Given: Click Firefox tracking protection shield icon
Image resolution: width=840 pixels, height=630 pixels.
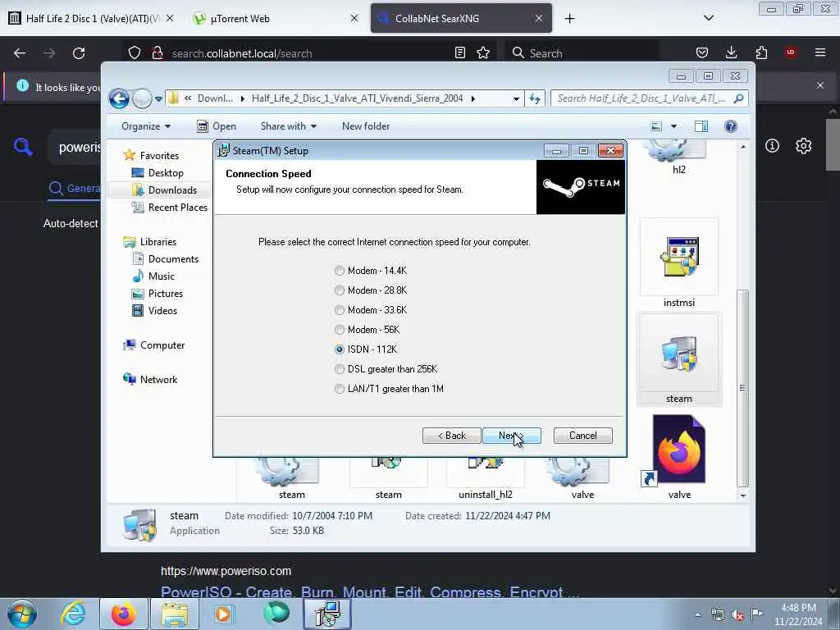Looking at the screenshot, I should click(x=135, y=53).
